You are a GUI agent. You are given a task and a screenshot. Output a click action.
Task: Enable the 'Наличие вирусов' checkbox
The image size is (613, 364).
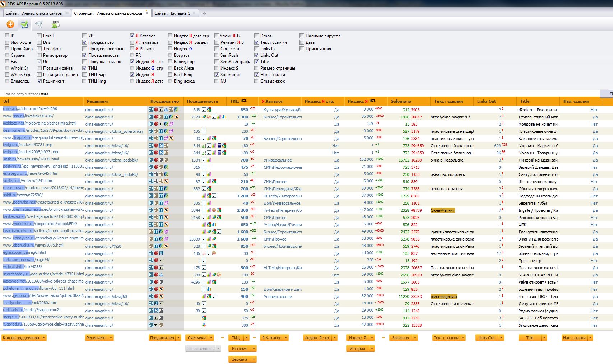[x=302, y=36]
